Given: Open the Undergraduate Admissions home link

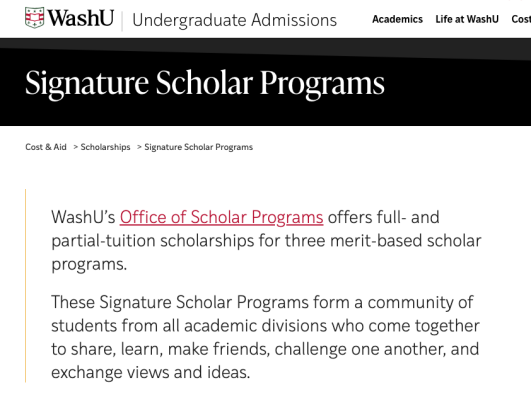Looking at the screenshot, I should 234,20.
